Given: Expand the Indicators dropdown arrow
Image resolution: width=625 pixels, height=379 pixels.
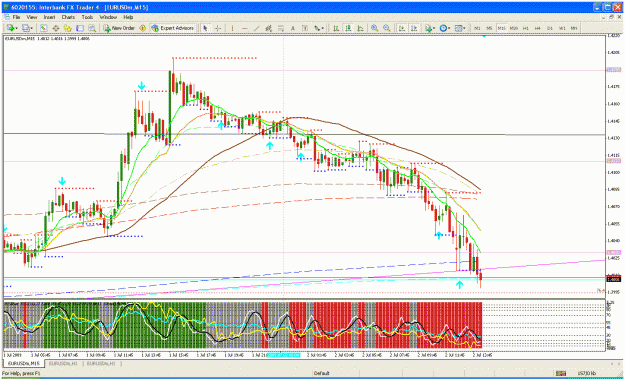Looking at the screenshot, I should (x=434, y=28).
